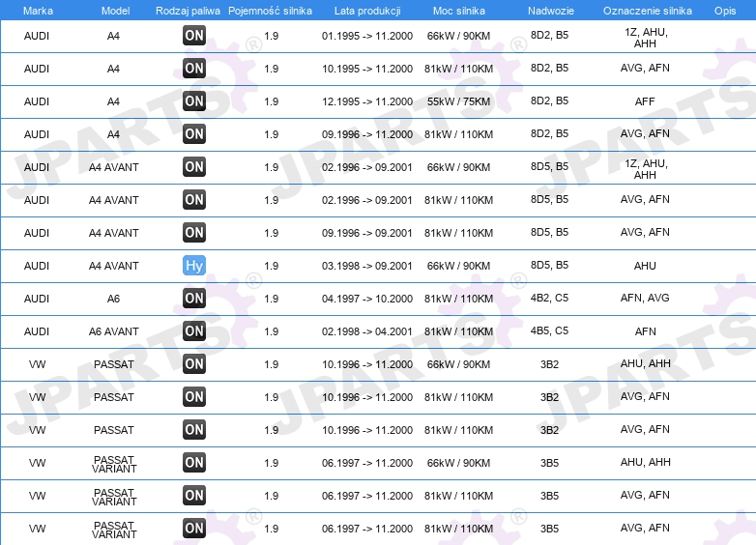756x545 pixels.
Task: Click AHU, AHH engine code in PASSAT 3B2 row
Action: coord(645,363)
